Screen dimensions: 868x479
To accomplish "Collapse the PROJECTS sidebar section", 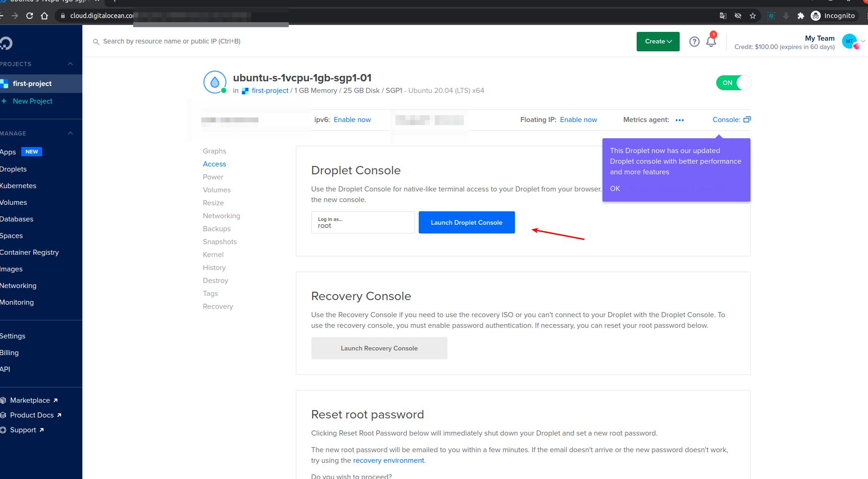I will (70, 64).
